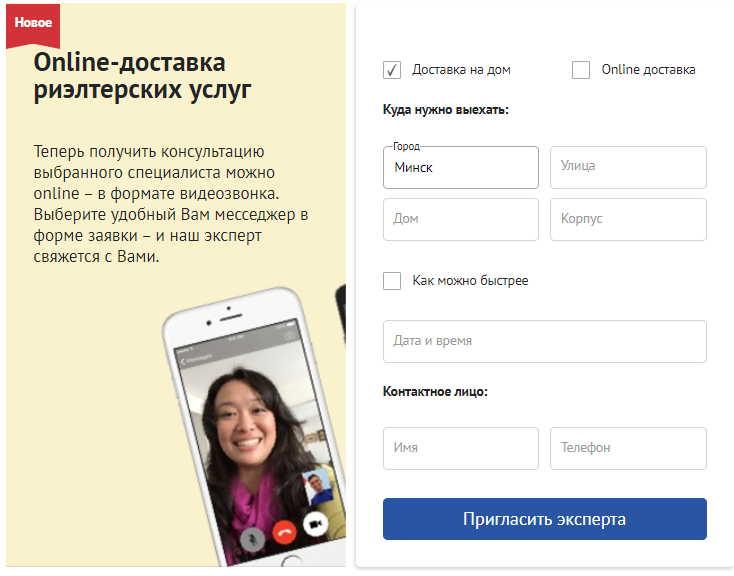Click the "Телефон" input field
This screenshot has width=734, height=576.
[628, 448]
